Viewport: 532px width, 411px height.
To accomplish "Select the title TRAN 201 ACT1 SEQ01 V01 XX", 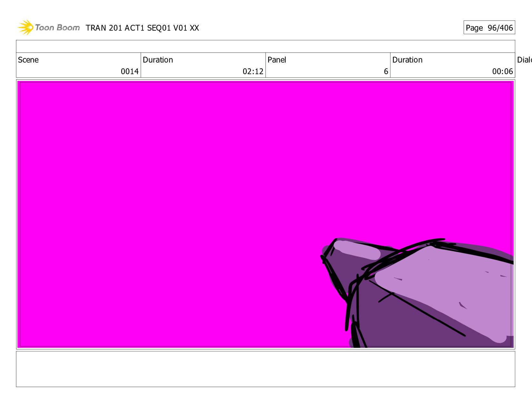I will (x=143, y=28).
